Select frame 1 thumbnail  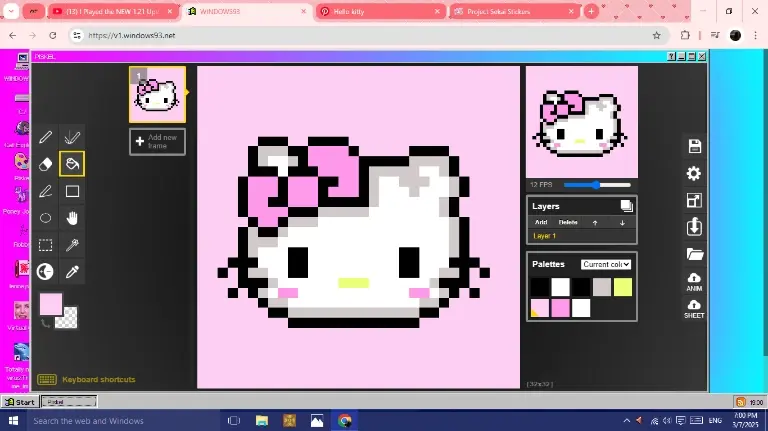[157, 95]
